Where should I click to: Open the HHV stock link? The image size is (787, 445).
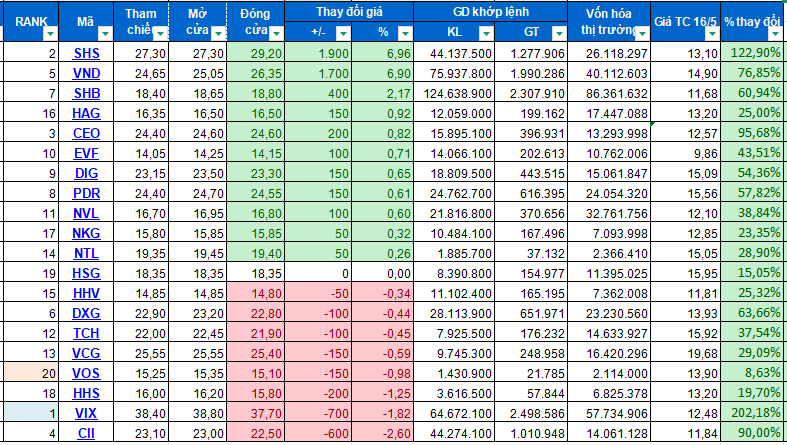pyautogui.click(x=86, y=293)
